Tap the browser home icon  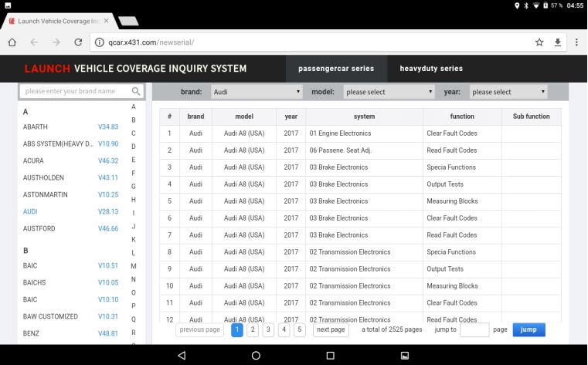12,42
